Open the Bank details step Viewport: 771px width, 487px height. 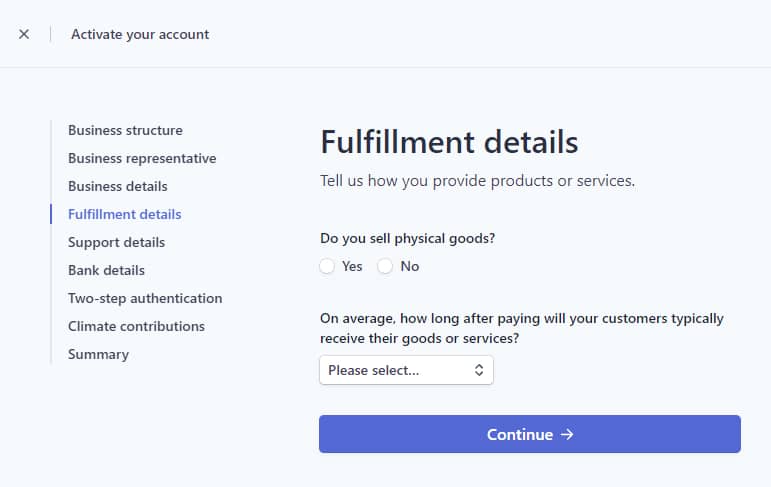click(x=106, y=270)
